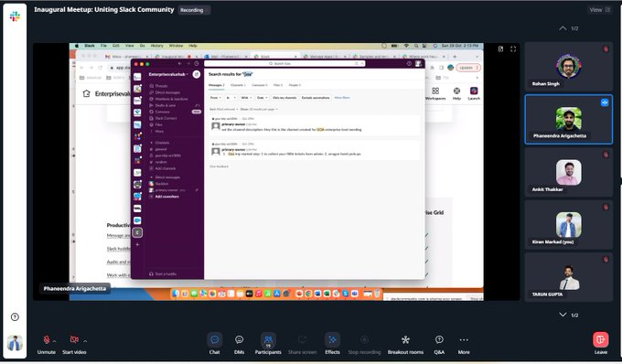This screenshot has height=364, width=622.
Task: Click your profile avatar at bottom left
Action: coord(15,343)
